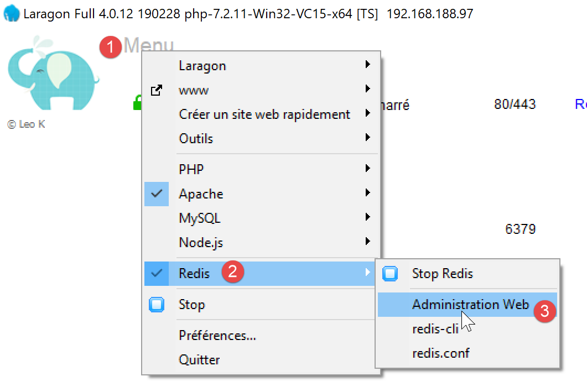Image resolution: width=587 pixels, height=392 pixels.
Task: Toggle the Redis checkmark
Action: 157,273
